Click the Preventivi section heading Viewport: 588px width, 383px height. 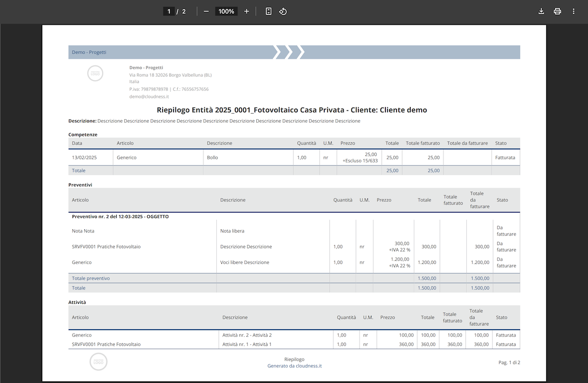80,185
